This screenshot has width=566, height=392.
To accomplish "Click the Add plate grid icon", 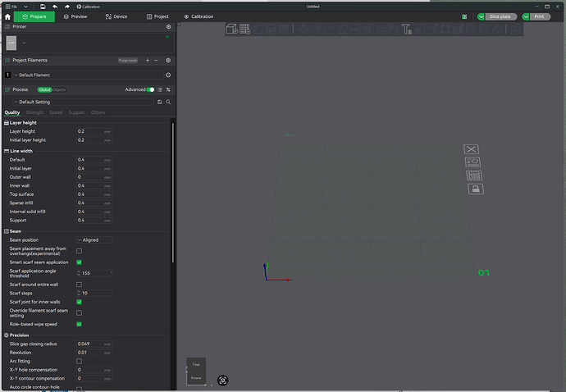I will 244,29.
